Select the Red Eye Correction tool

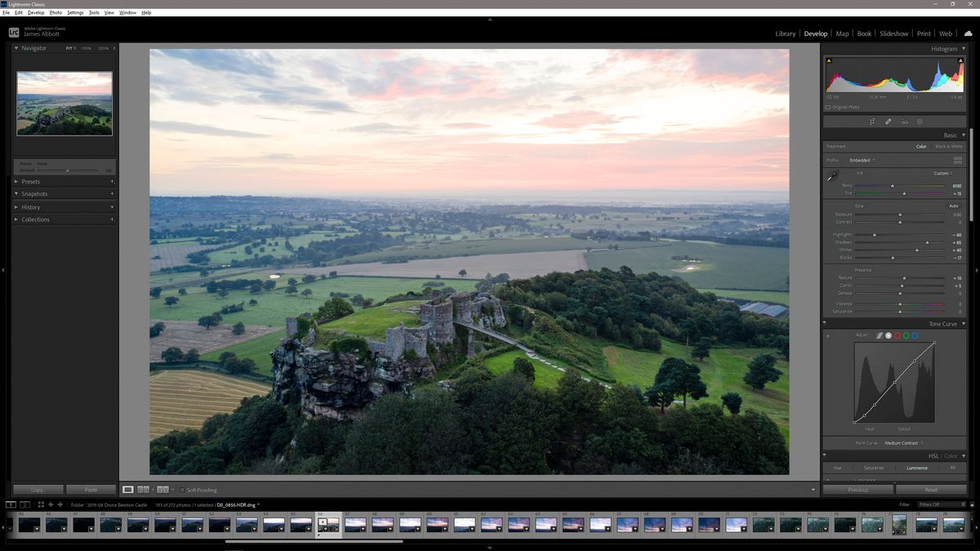(905, 122)
